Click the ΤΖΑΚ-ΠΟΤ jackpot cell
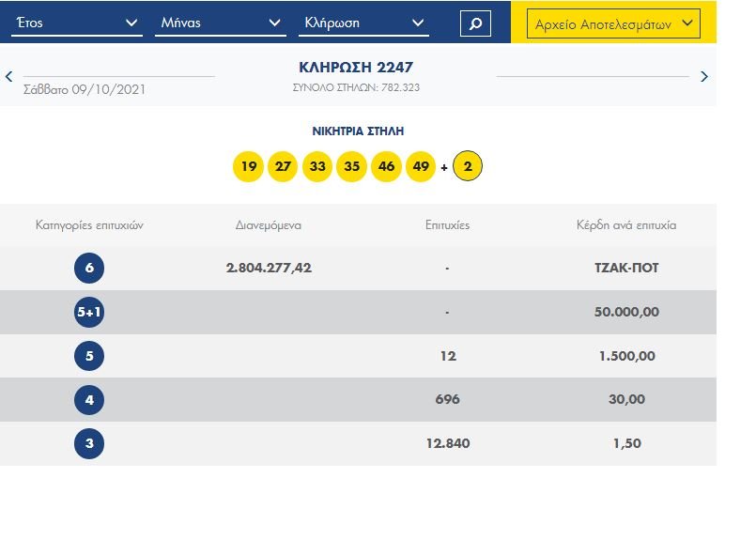The width and height of the screenshot is (756, 555). (x=625, y=269)
